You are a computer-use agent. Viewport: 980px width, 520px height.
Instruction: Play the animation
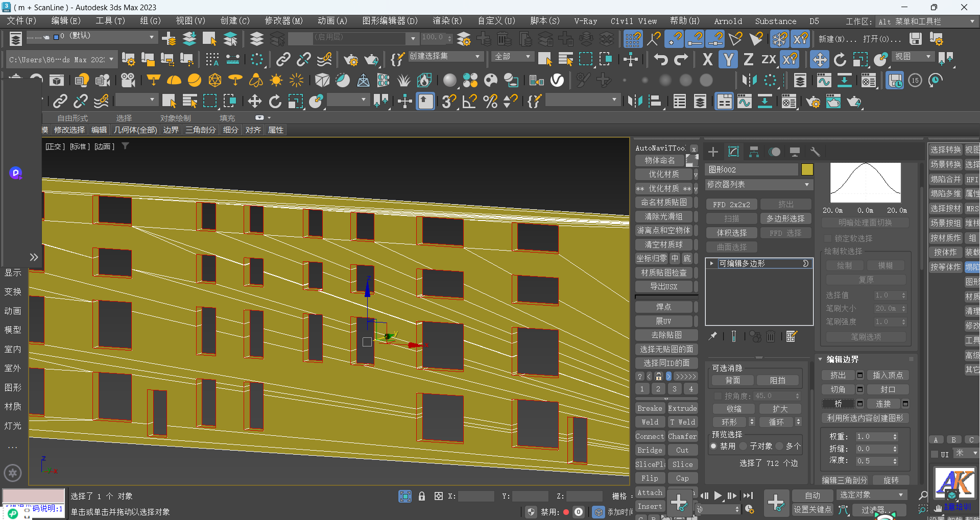[718, 496]
